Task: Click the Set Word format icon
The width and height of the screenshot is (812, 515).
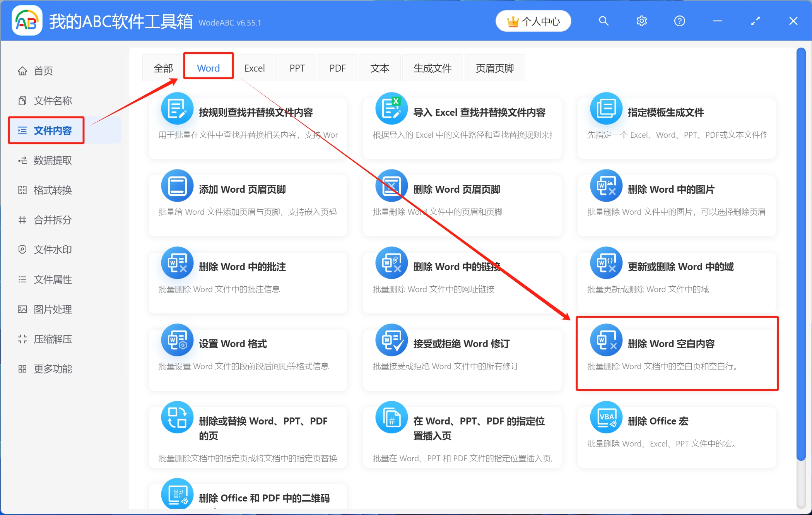Action: pyautogui.click(x=177, y=340)
